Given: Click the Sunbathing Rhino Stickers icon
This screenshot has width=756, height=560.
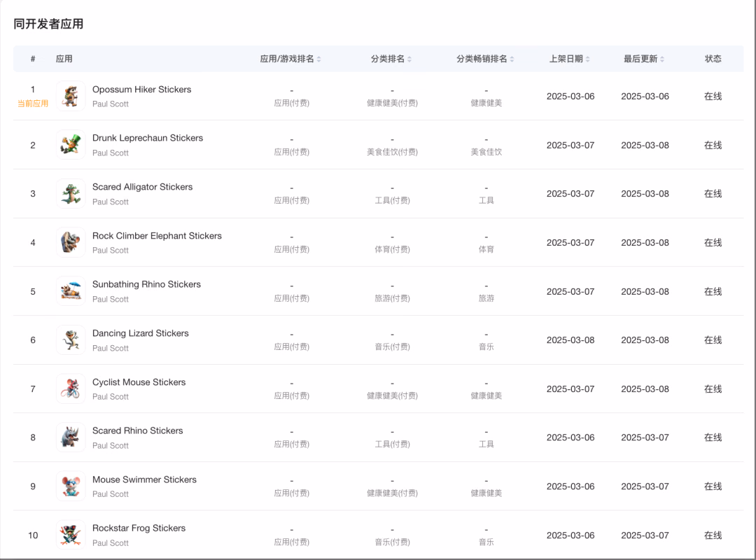Looking at the screenshot, I should click(x=71, y=291).
